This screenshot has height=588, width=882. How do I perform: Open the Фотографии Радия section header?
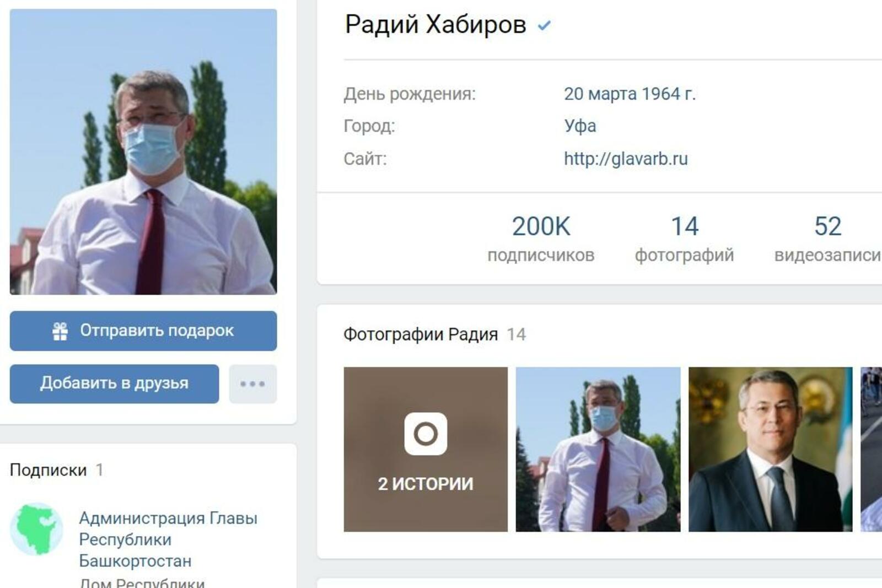(x=421, y=334)
